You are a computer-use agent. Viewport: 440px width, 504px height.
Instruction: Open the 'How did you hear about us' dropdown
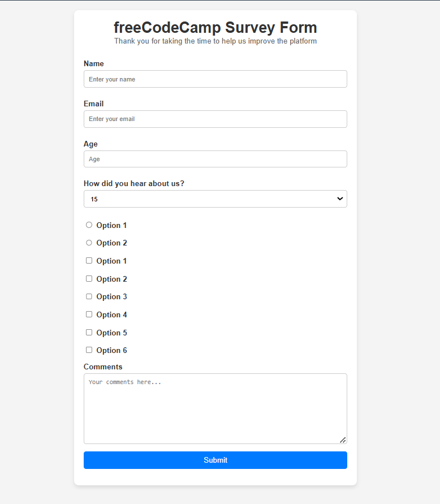click(x=215, y=199)
